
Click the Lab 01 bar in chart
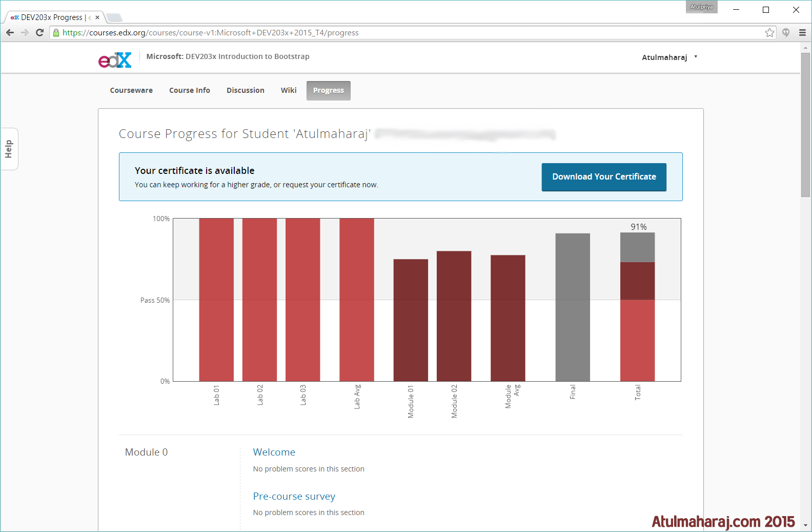(216, 300)
